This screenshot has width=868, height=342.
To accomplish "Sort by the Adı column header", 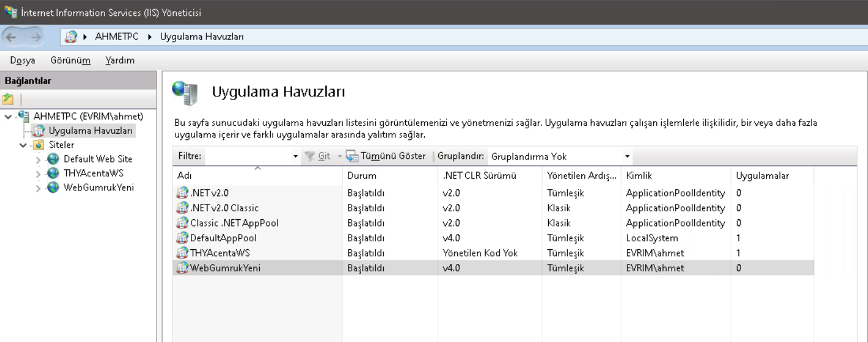I will click(x=257, y=176).
